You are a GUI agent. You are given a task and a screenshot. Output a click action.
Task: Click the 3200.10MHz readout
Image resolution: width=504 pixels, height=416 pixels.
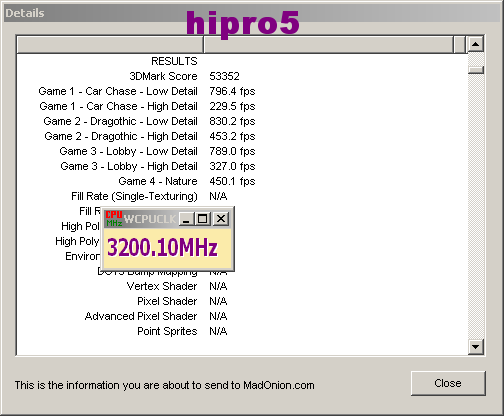point(162,248)
